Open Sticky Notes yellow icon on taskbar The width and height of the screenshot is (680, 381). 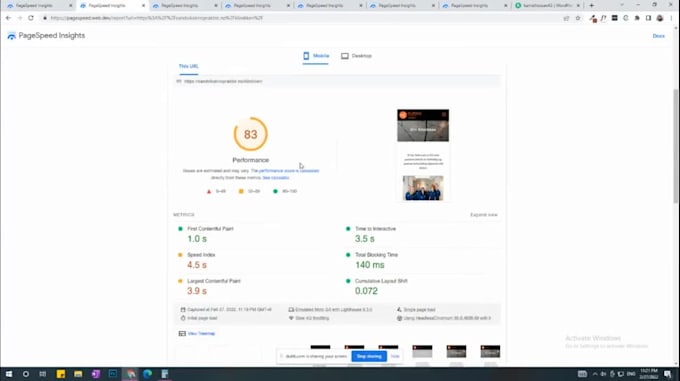click(x=61, y=374)
